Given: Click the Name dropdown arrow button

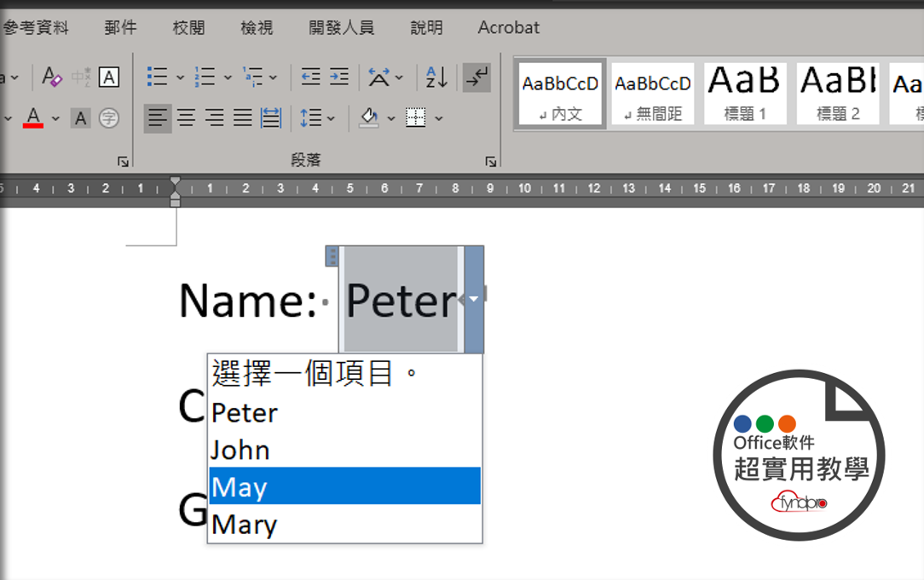Looking at the screenshot, I should tap(474, 299).
